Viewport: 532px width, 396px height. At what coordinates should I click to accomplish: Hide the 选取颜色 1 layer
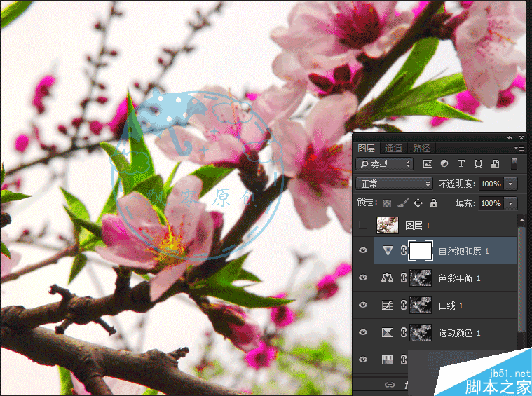(363, 332)
